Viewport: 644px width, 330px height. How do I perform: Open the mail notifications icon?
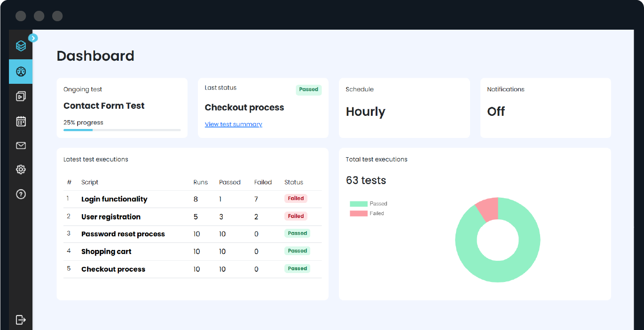(21, 146)
